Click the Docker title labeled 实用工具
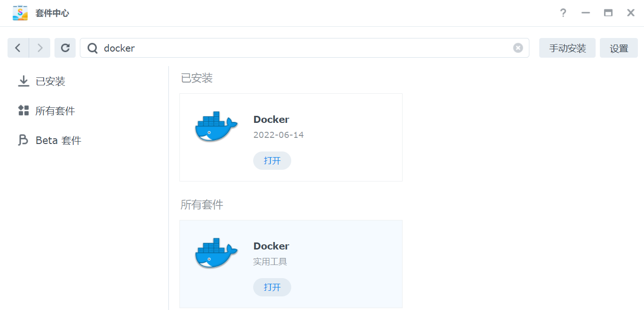The width and height of the screenshot is (644, 310). point(271,246)
